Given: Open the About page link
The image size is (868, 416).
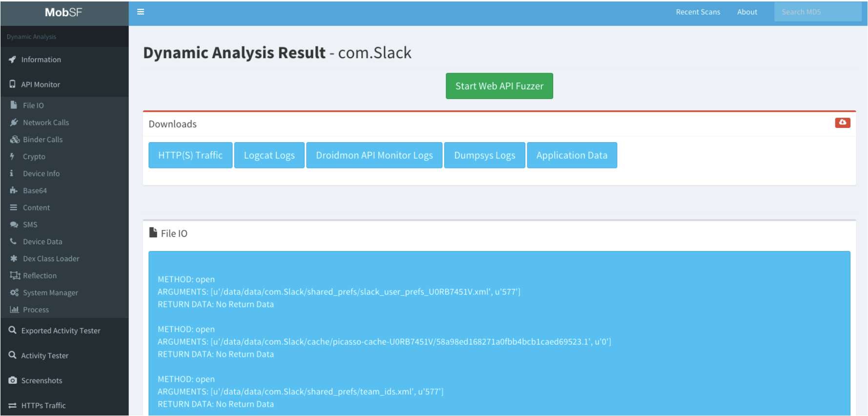Looking at the screenshot, I should click(747, 12).
